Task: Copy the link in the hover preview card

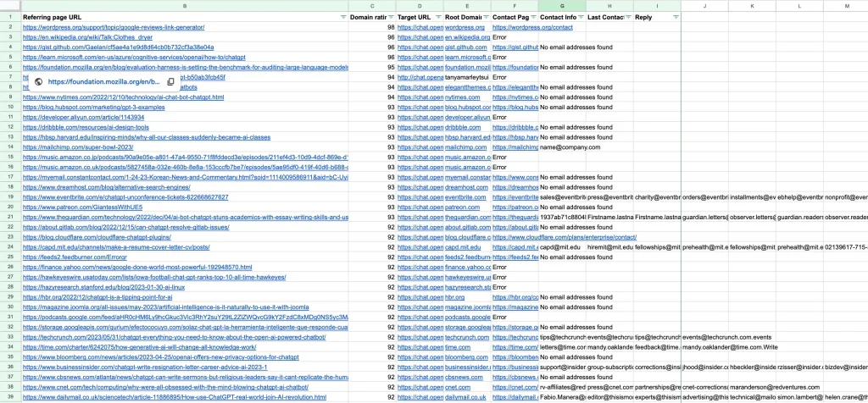Action: [171, 82]
